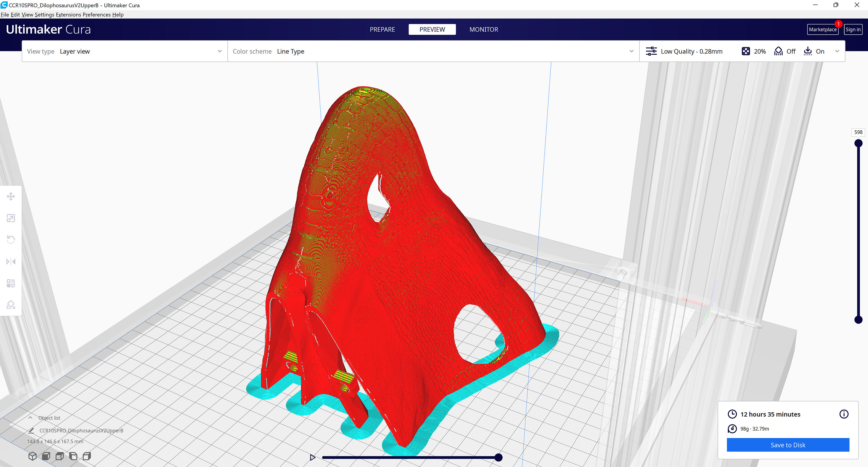868x467 pixels.
Task: Click the upper handle of layer slider
Action: point(858,143)
